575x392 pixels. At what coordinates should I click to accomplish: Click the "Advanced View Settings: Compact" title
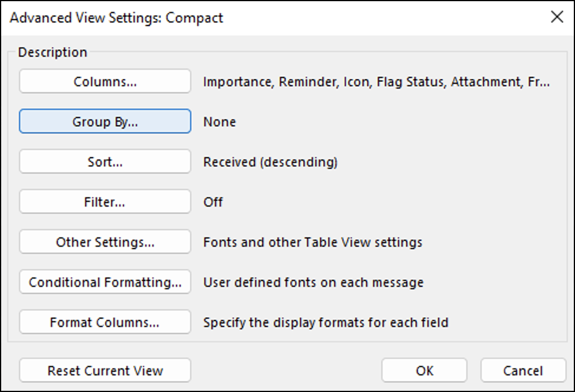[x=116, y=18]
